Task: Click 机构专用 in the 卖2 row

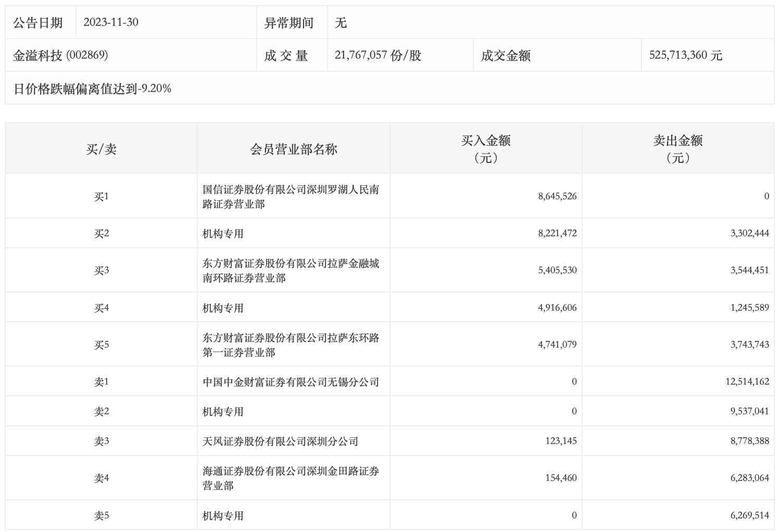Action: pos(223,412)
